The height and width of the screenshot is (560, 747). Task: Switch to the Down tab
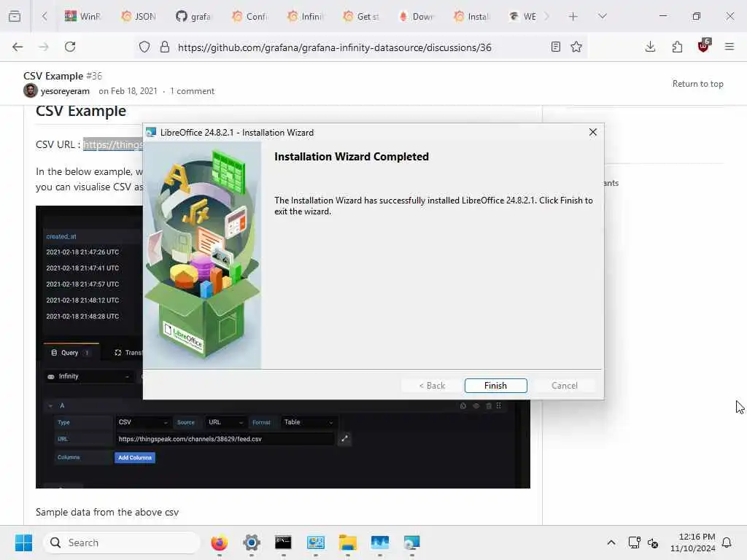coord(417,17)
